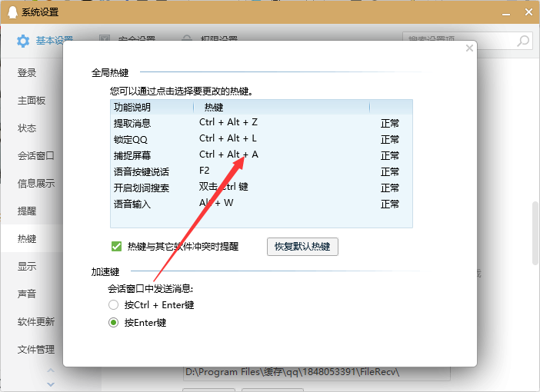This screenshot has width=540, height=392.
Task: Go to 会话窗口 in the sidebar
Action: click(36, 156)
